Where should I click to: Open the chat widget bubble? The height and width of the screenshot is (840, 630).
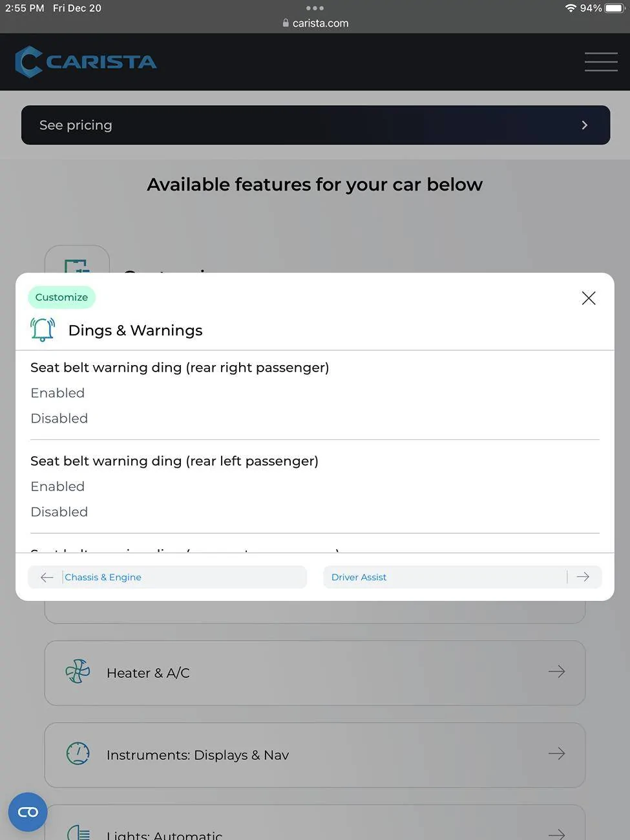click(x=28, y=812)
